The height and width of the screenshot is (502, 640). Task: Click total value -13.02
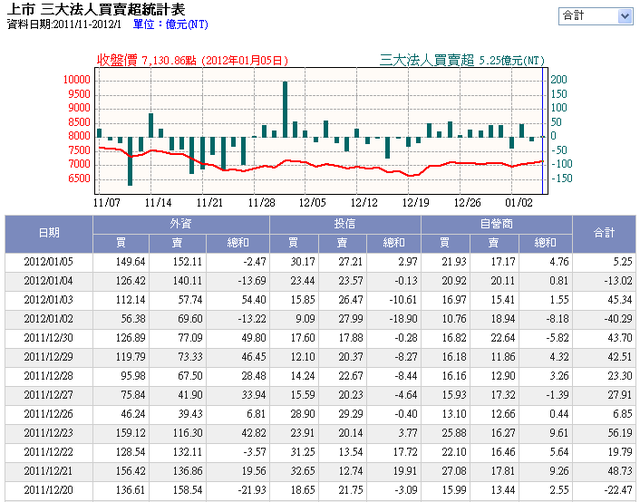pos(618,281)
